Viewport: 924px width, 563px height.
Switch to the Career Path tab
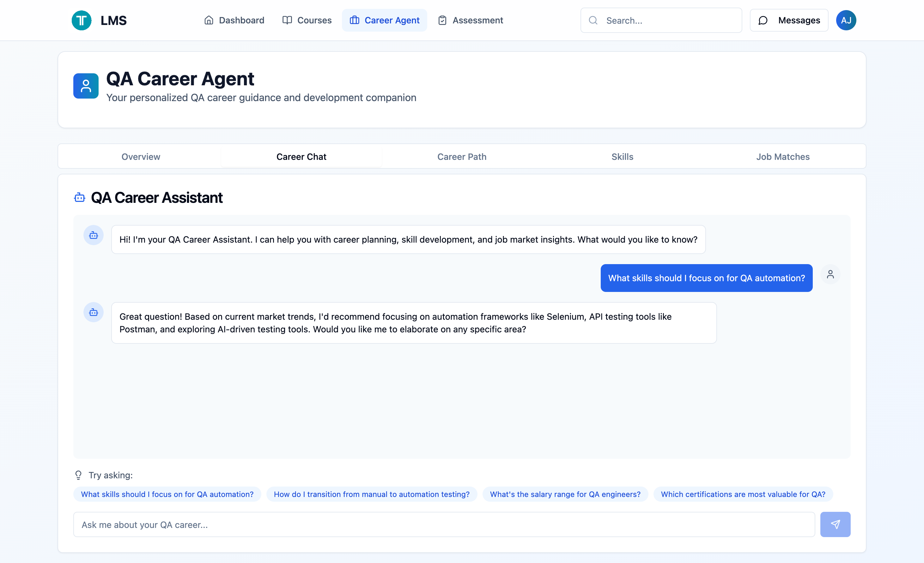(x=462, y=157)
